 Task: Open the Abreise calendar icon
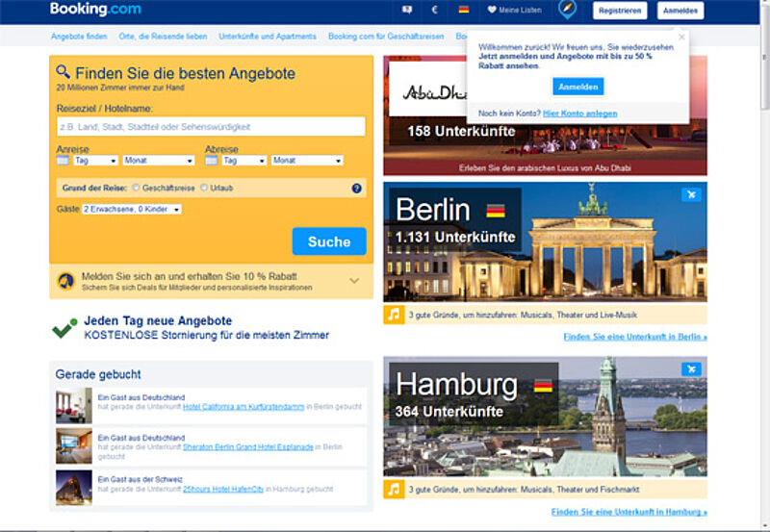(x=213, y=161)
